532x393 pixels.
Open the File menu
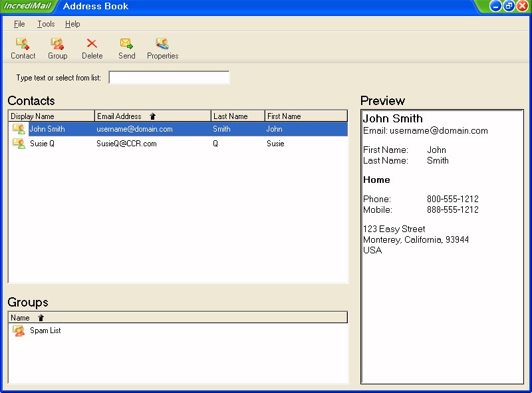(x=19, y=24)
